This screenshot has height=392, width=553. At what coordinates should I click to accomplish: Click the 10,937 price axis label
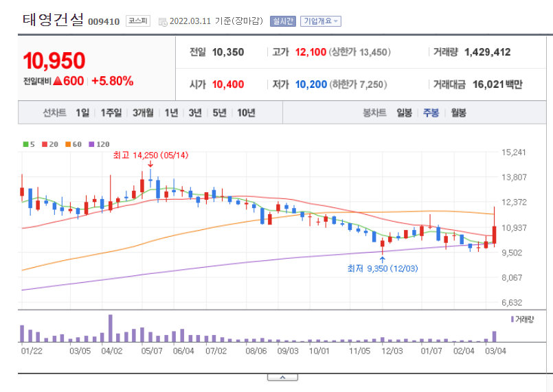[514, 228]
